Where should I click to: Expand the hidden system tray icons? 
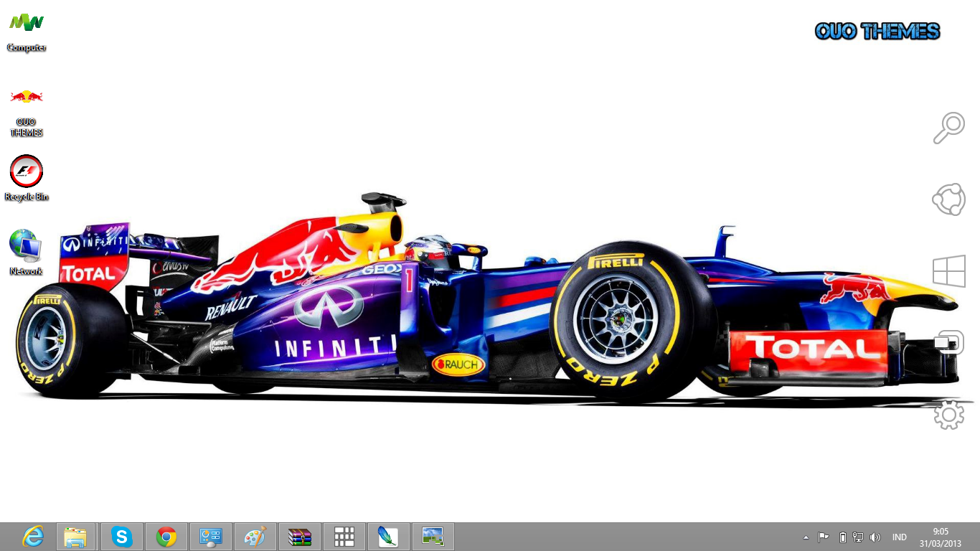(x=806, y=536)
